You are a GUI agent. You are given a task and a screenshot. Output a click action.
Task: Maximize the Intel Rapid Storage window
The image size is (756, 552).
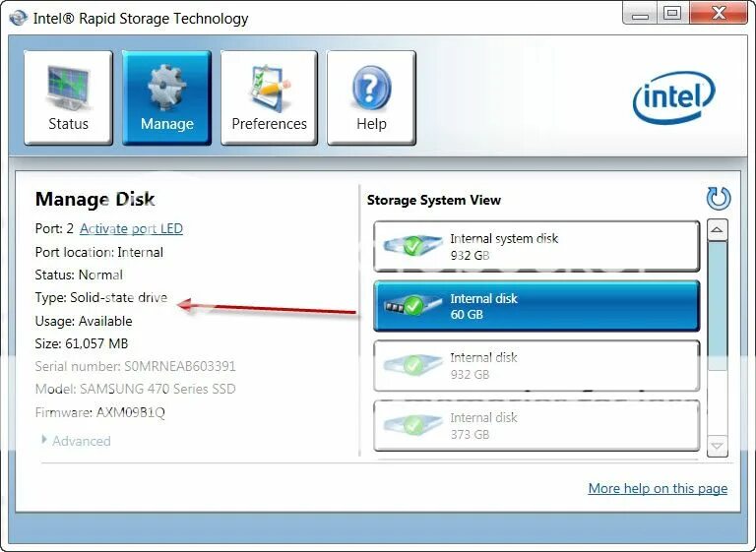(671, 13)
